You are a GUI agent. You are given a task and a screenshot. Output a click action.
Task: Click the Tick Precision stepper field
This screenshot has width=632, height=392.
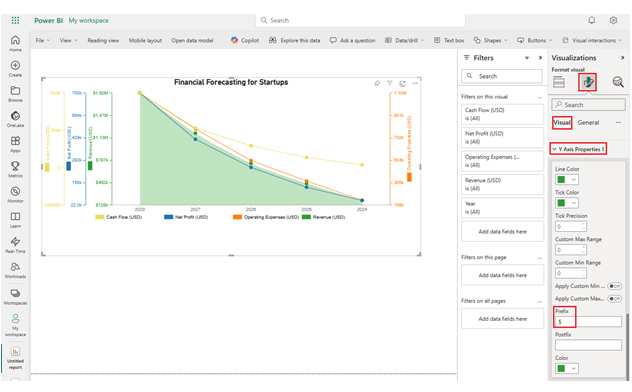tap(571, 226)
